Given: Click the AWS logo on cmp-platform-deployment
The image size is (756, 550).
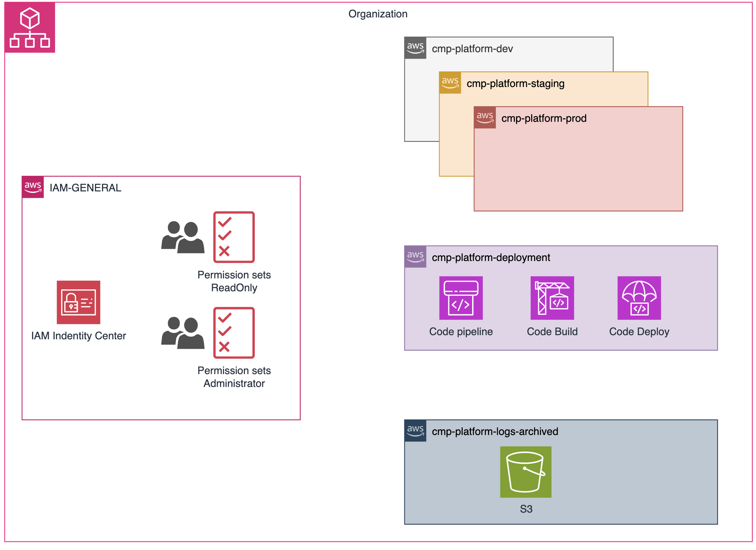Looking at the screenshot, I should [x=415, y=257].
